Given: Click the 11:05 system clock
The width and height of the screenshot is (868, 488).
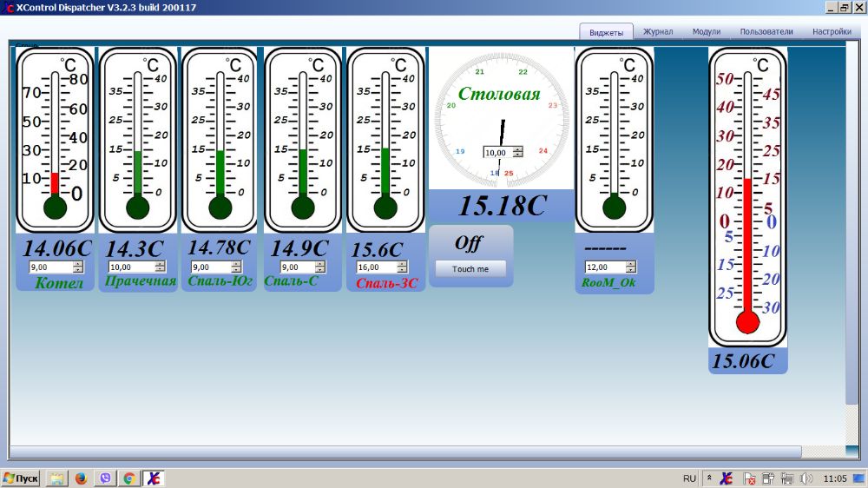Looking at the screenshot, I should coord(835,478).
